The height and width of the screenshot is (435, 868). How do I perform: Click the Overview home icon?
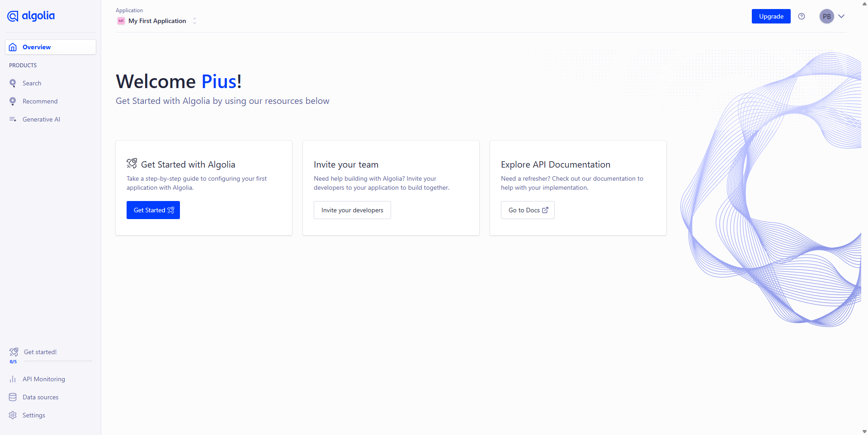13,47
